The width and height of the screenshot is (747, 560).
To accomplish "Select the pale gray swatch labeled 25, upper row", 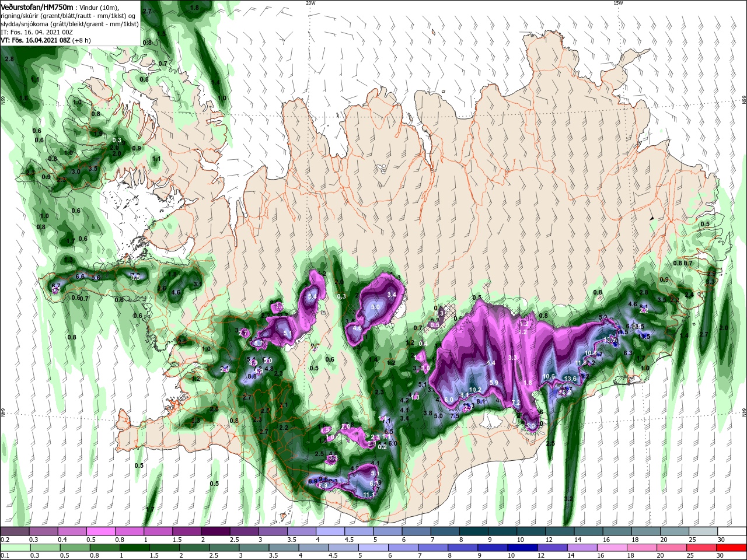I will click(704, 531).
